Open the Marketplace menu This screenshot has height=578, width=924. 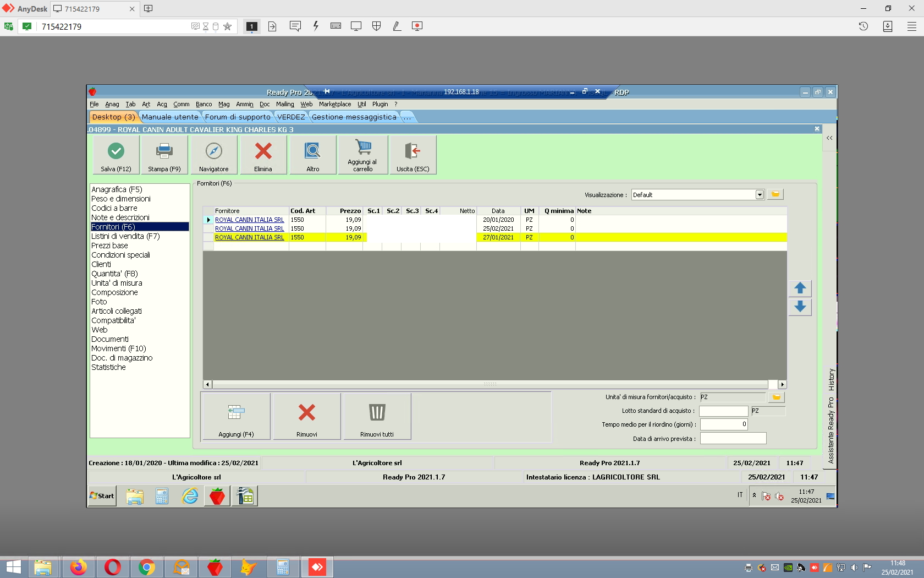click(335, 104)
